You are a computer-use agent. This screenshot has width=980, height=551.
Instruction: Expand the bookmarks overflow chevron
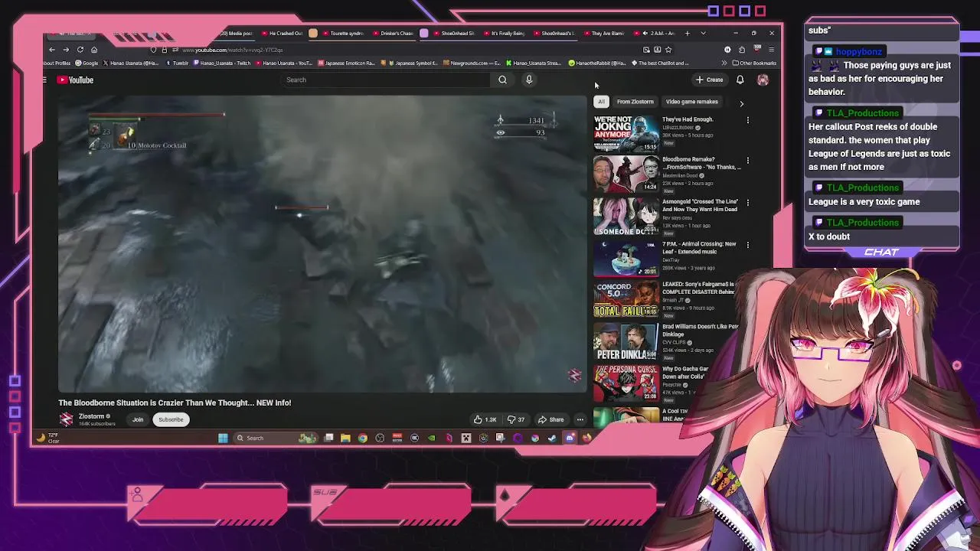[726, 64]
